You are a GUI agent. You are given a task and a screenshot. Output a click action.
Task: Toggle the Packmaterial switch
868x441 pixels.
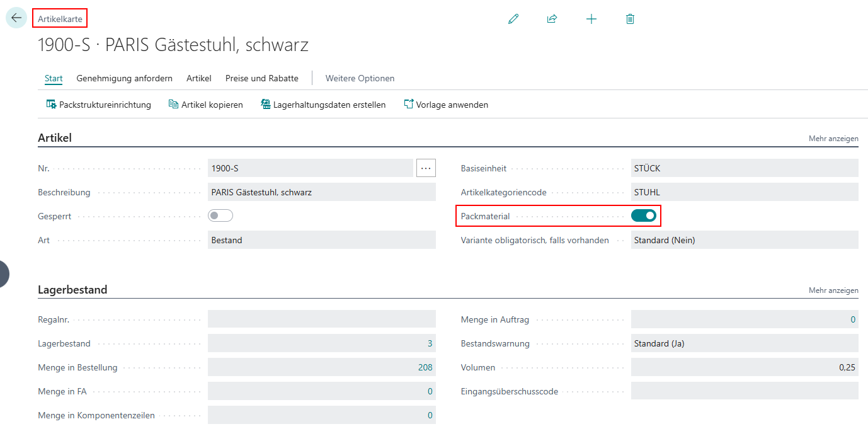[644, 216]
